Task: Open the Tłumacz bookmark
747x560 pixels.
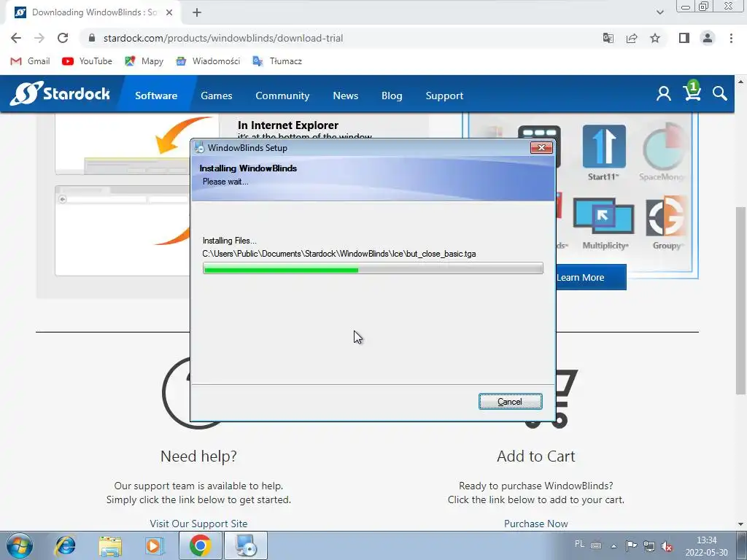Action: pos(277,61)
